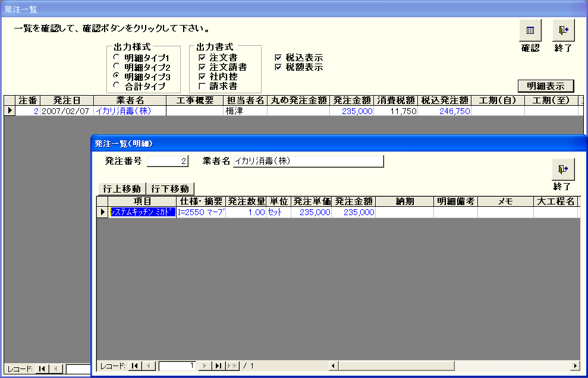Go to first record in 明細 navigator
Image resolution: width=588 pixels, height=378 pixels.
134,366
